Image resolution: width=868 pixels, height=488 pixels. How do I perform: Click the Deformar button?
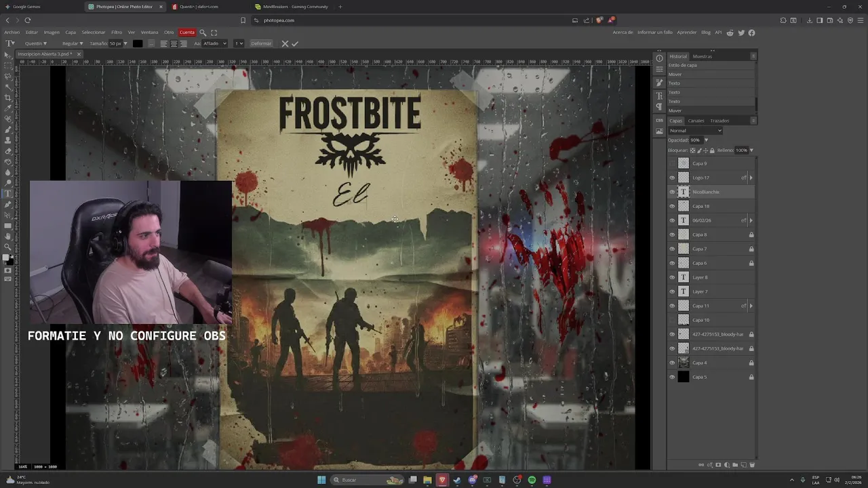(261, 43)
